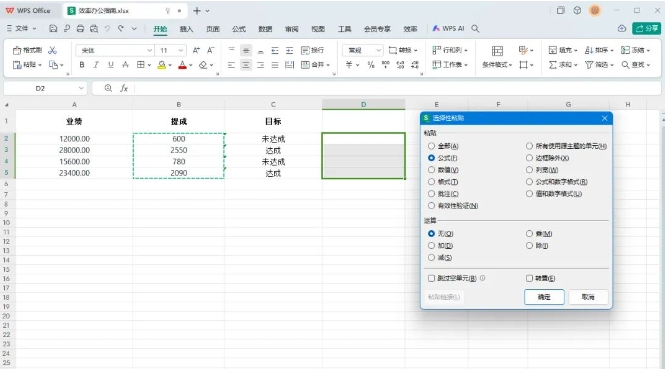Image resolution: width=665 pixels, height=369 pixels.
Task: Select column D header
Action: coord(363,104)
